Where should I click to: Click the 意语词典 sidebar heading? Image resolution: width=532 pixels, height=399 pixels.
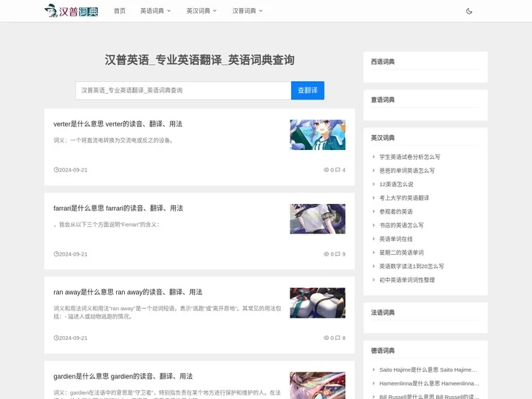coord(383,100)
